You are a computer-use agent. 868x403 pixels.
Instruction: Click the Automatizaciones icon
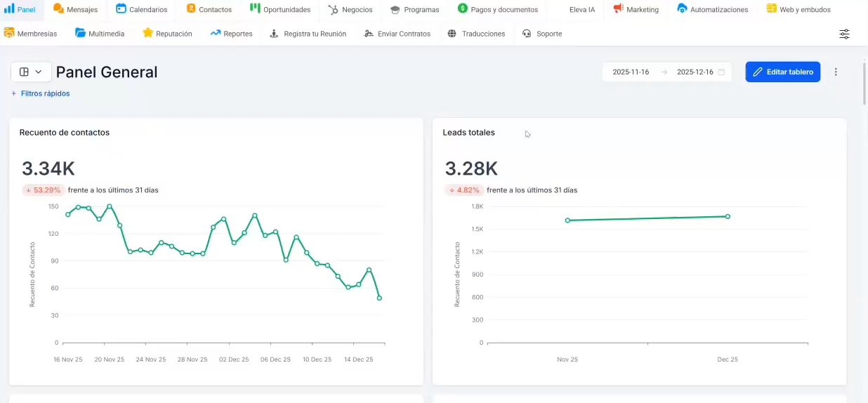682,9
